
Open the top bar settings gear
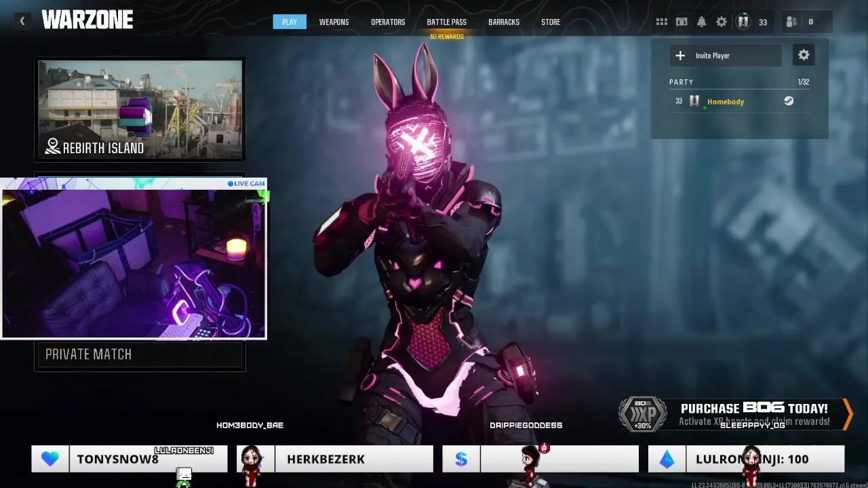(722, 22)
